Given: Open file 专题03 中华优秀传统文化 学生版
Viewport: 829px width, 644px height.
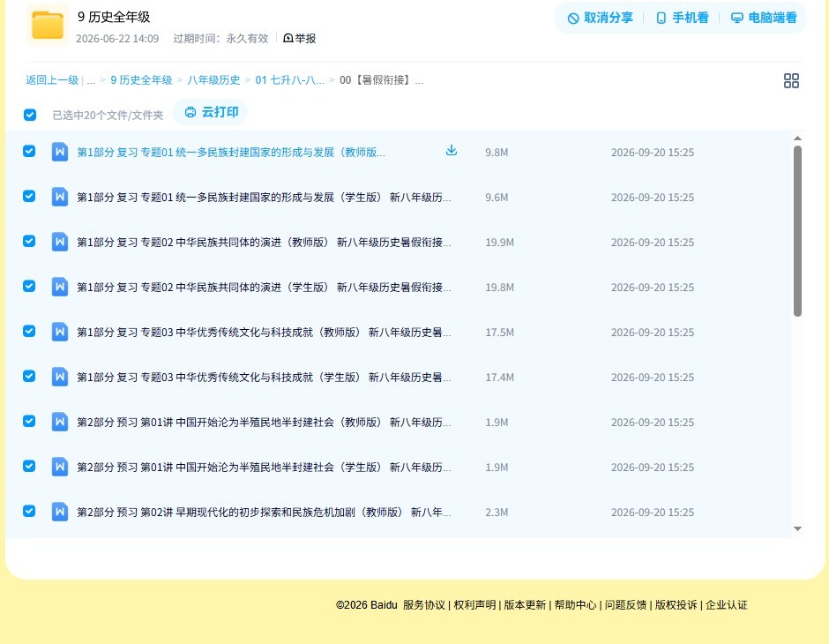Looking at the screenshot, I should pyautogui.click(x=264, y=377).
